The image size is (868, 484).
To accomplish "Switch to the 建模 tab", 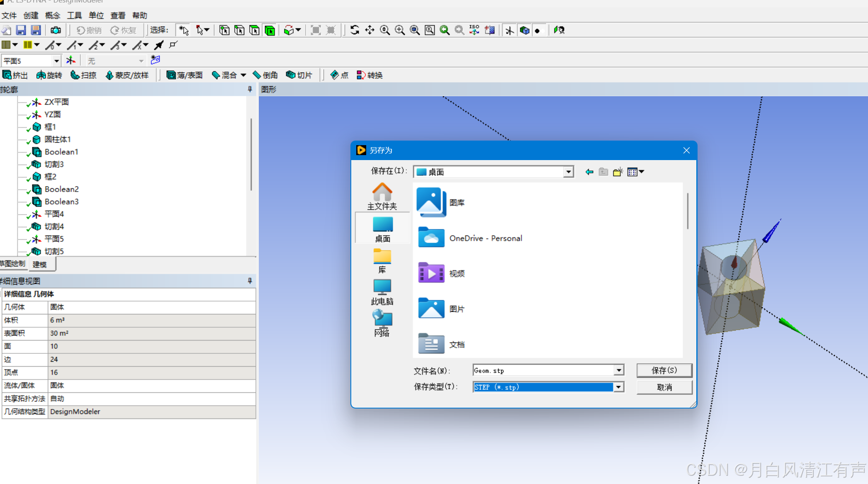I will pos(40,264).
